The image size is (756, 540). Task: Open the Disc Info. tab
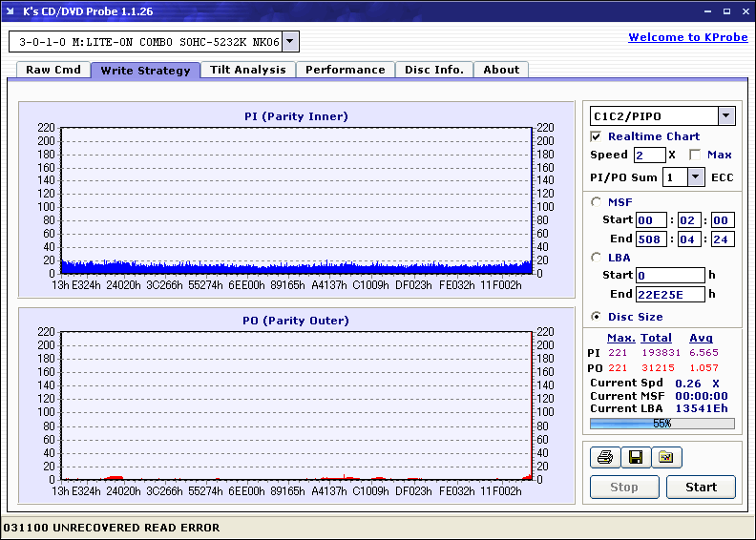point(433,70)
